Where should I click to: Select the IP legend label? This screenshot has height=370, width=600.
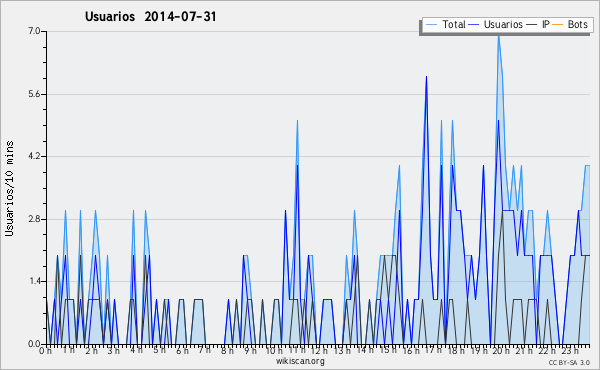point(546,24)
